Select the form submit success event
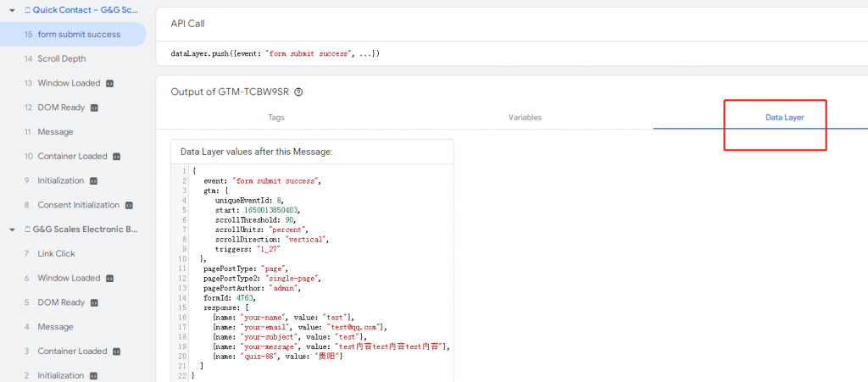 pyautogui.click(x=79, y=34)
